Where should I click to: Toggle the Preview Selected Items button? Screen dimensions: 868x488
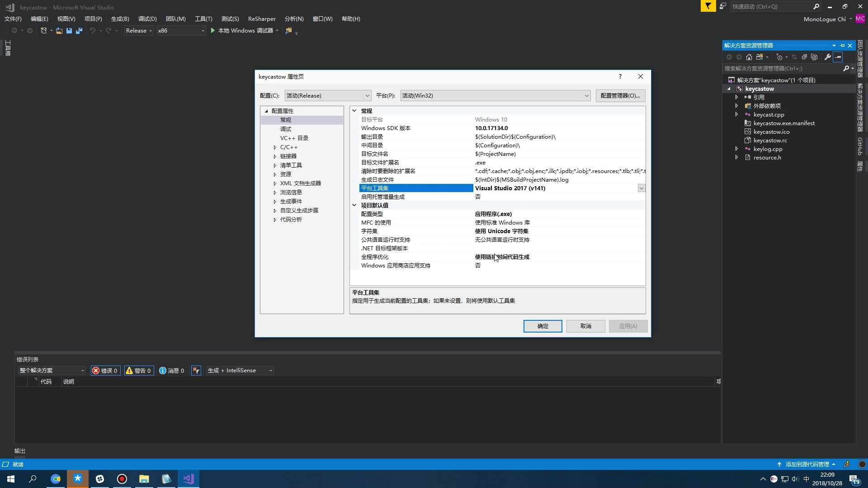pyautogui.click(x=838, y=57)
